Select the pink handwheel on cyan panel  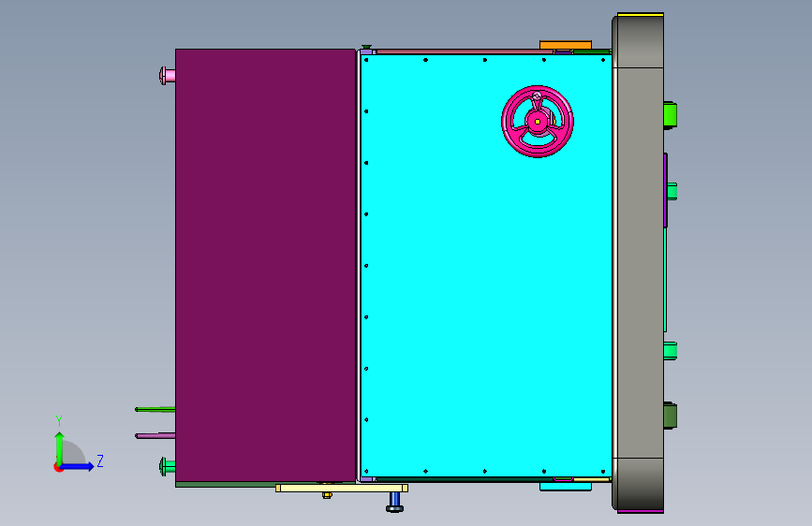tap(538, 122)
